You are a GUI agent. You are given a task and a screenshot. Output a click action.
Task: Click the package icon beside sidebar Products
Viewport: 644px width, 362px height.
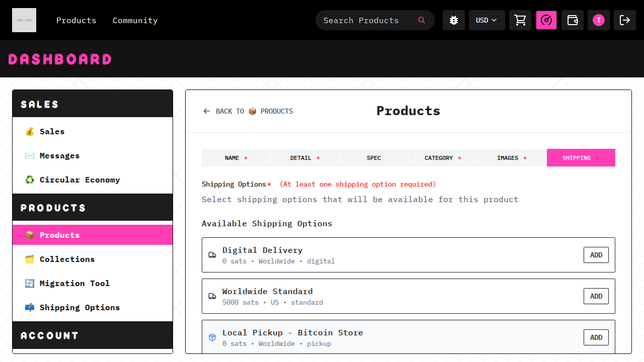30,235
